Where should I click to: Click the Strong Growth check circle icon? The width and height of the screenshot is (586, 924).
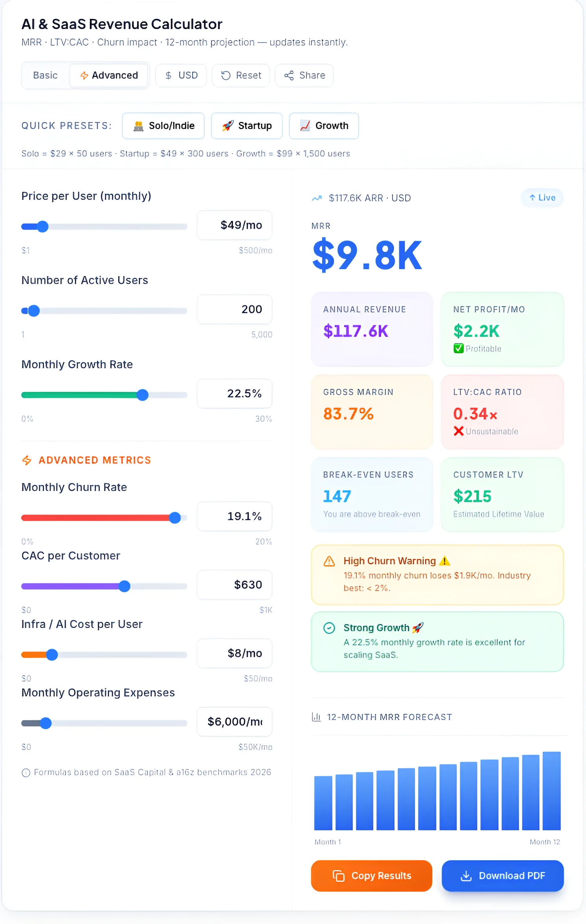coord(329,628)
